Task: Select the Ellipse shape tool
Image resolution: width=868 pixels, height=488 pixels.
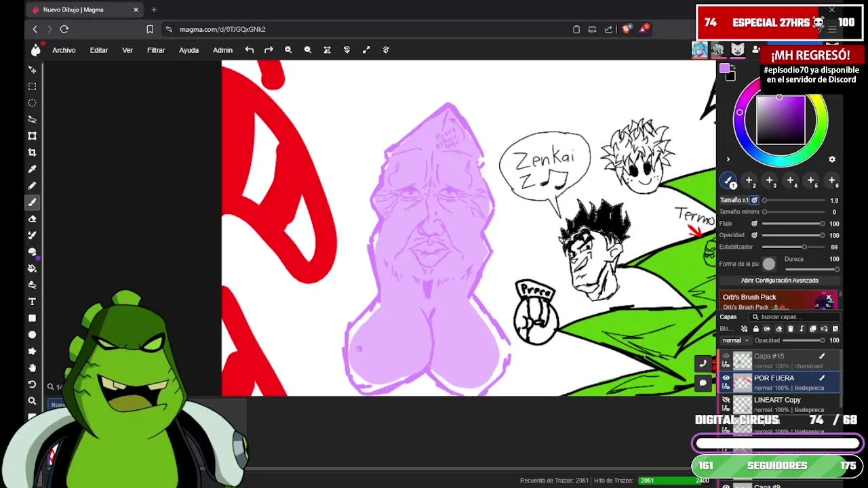Action: (32, 335)
